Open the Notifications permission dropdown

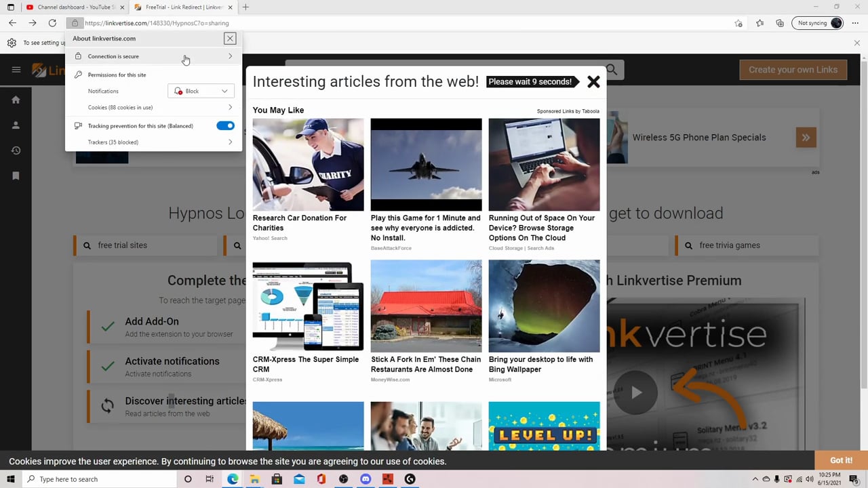click(x=201, y=91)
